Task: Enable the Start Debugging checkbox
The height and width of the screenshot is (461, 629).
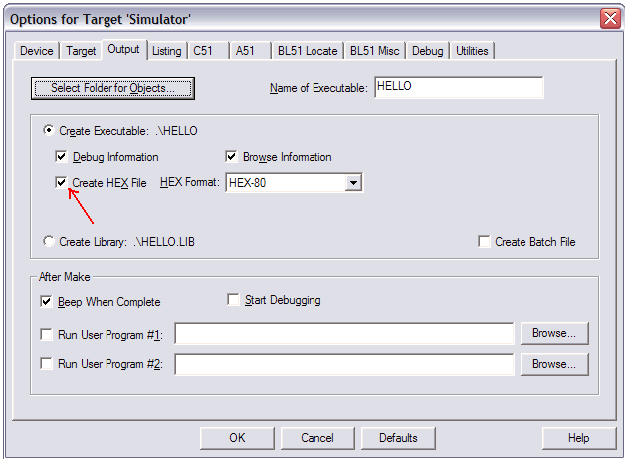Action: tap(234, 300)
